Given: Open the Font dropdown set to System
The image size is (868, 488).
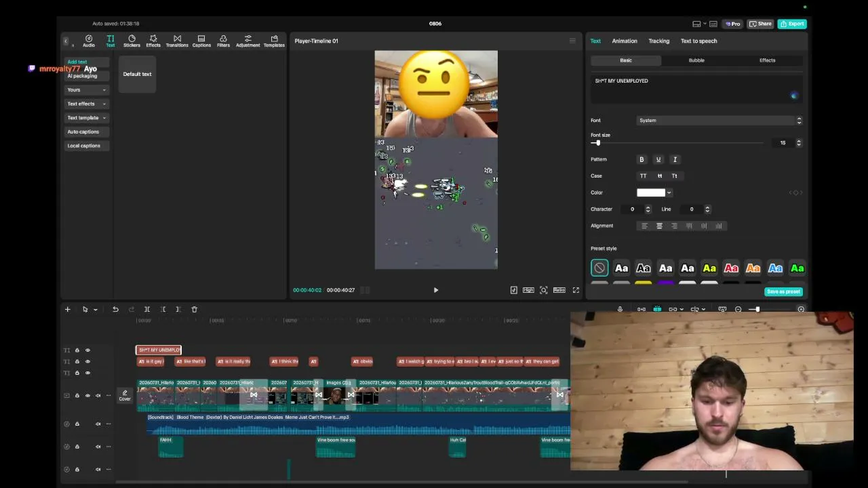Looking at the screenshot, I should (720, 121).
